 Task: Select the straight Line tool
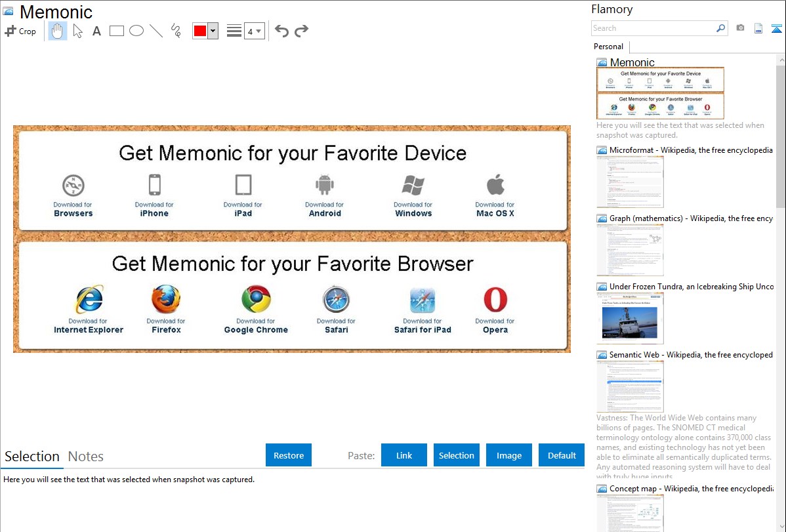[156, 31]
